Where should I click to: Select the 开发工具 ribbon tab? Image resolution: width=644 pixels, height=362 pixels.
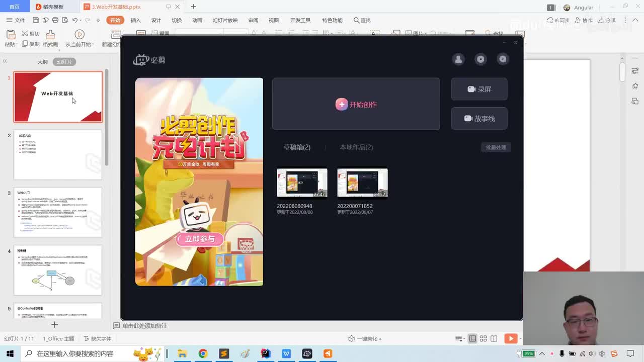point(300,20)
